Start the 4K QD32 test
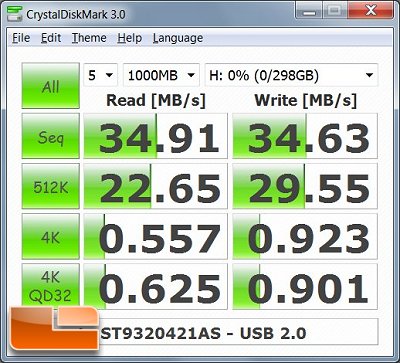The width and height of the screenshot is (400, 363). click(51, 286)
